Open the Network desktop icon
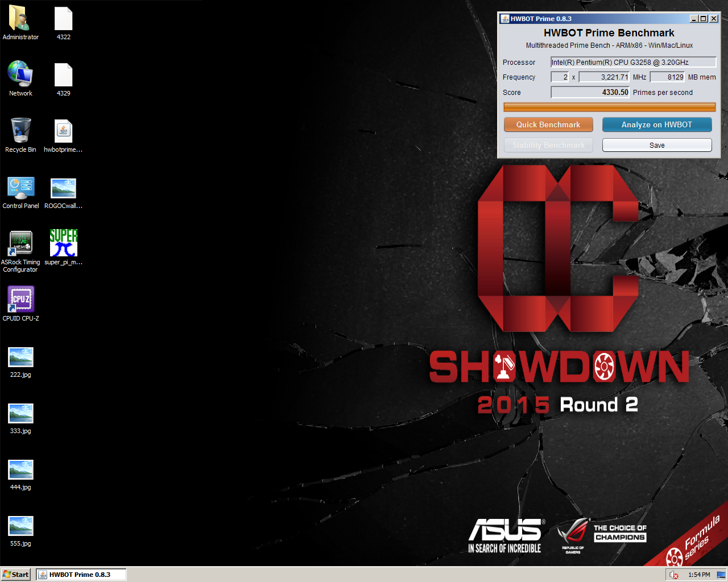 [x=20, y=74]
